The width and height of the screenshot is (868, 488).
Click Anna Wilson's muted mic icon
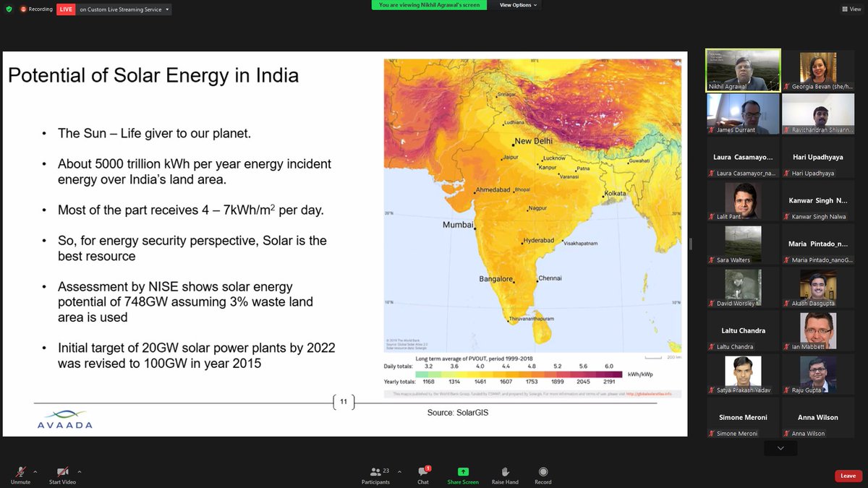pos(788,434)
